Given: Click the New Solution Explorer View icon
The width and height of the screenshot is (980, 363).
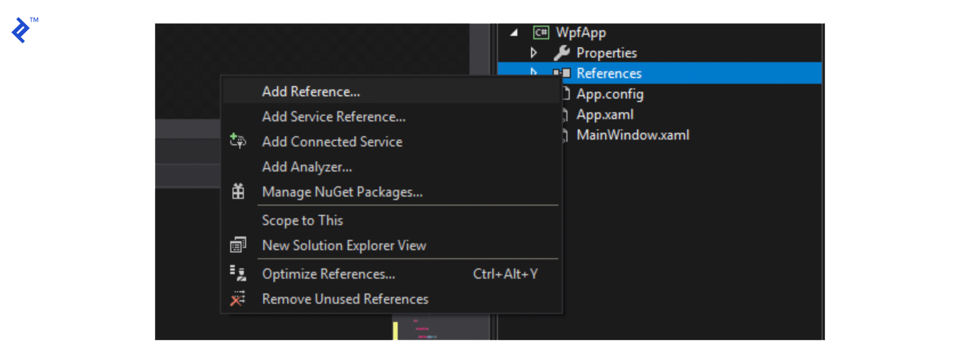Looking at the screenshot, I should click(238, 245).
